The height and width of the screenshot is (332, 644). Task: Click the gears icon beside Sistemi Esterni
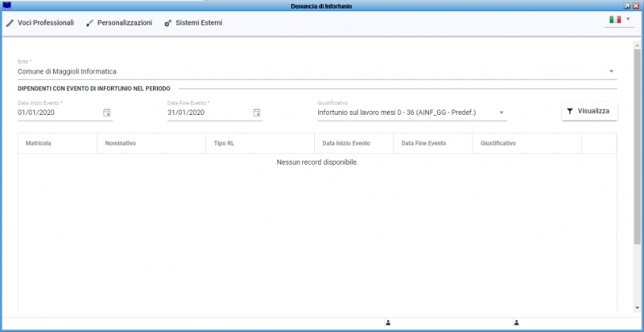[x=167, y=23]
